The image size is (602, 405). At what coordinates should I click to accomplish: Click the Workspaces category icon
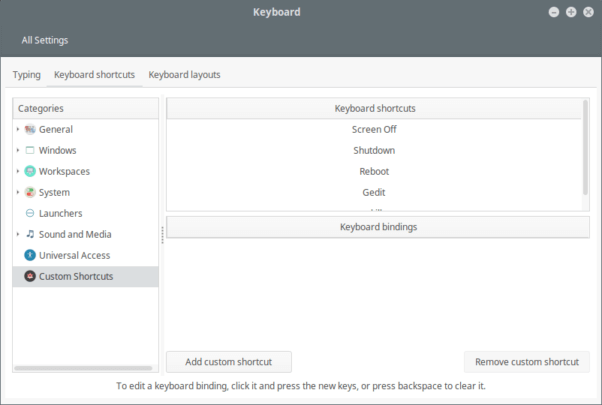30,171
